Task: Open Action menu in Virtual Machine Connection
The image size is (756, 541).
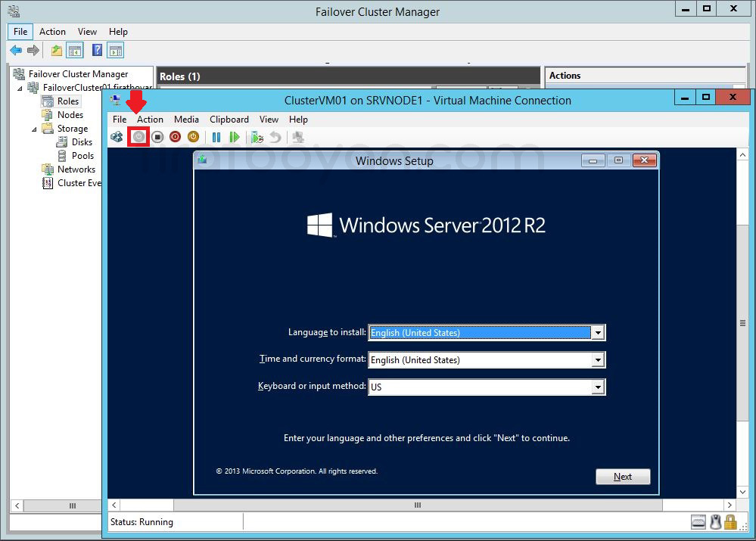Action: [x=150, y=119]
